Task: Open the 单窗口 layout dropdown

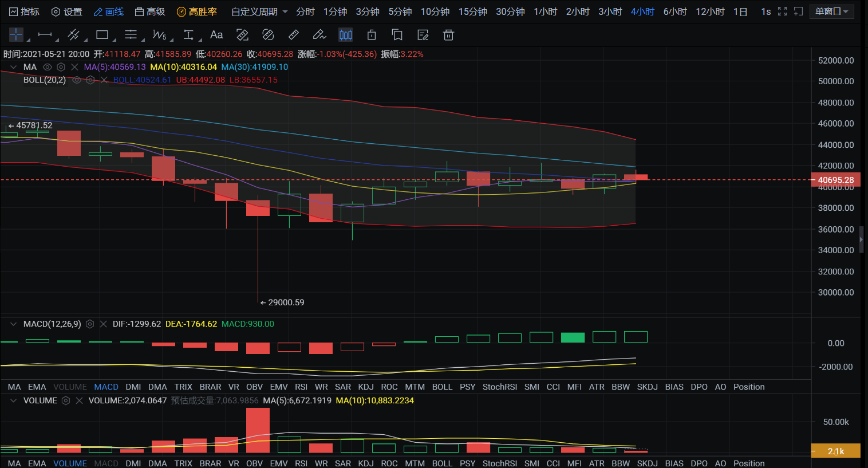Action: click(832, 11)
